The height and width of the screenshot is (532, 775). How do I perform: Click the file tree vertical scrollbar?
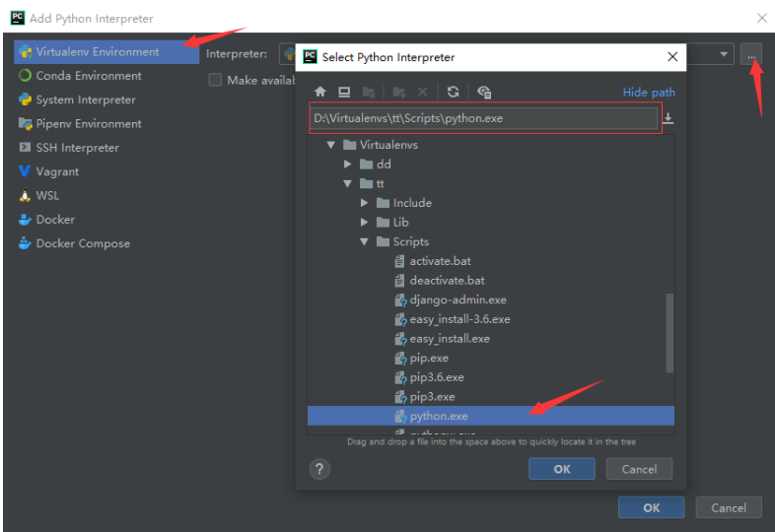point(669,333)
